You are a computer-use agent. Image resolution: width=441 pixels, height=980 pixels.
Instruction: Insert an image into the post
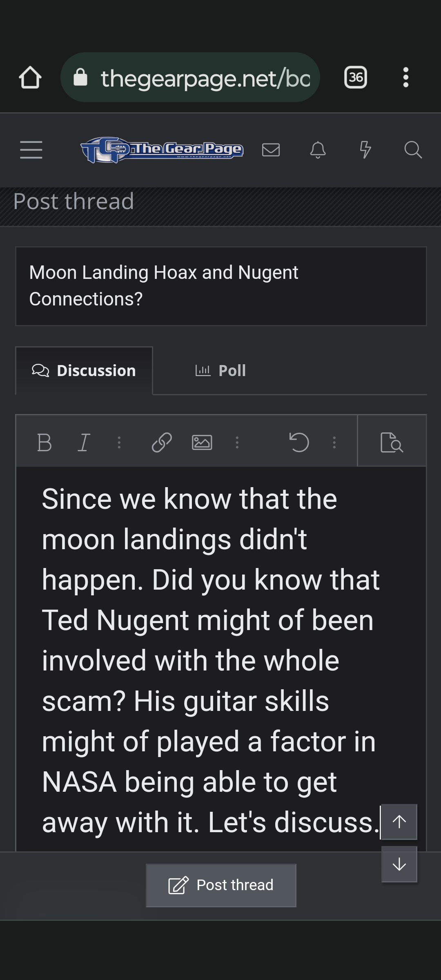click(202, 442)
